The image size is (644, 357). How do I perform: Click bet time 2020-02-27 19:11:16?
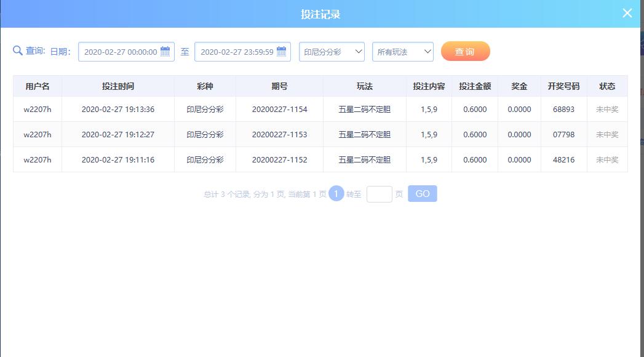point(118,160)
